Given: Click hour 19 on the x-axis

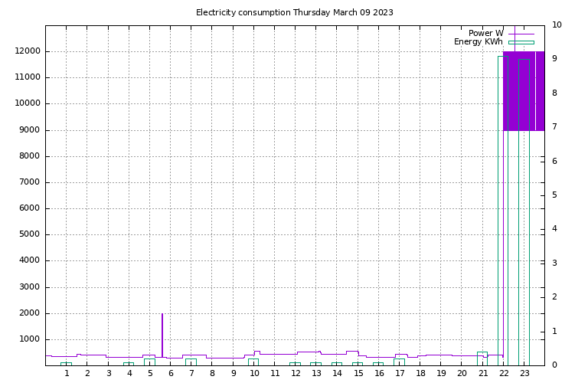Looking at the screenshot, I should [x=441, y=373].
